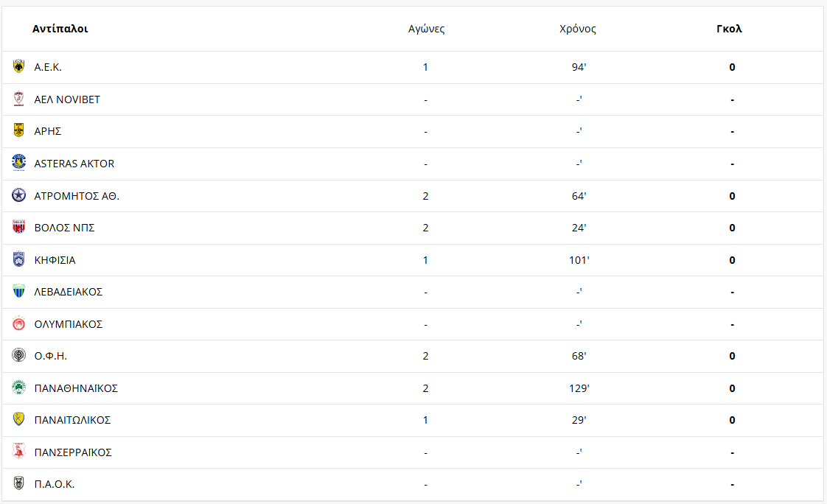Sort by the Αντίπαλοι column header
Screen dimensions: 827x504
(60, 29)
